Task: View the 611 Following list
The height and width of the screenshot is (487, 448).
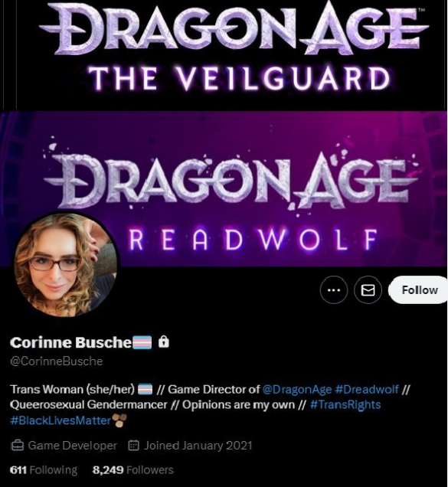Action: click(x=44, y=470)
